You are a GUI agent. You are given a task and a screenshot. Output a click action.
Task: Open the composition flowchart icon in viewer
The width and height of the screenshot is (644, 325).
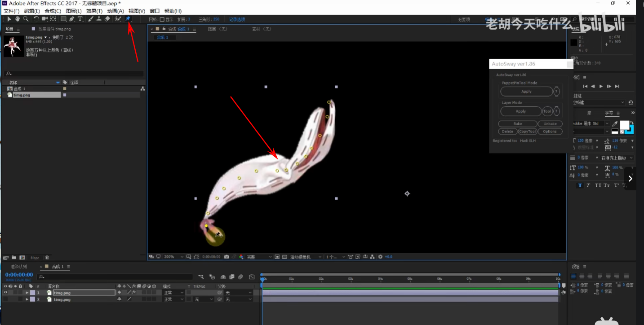coord(372,257)
